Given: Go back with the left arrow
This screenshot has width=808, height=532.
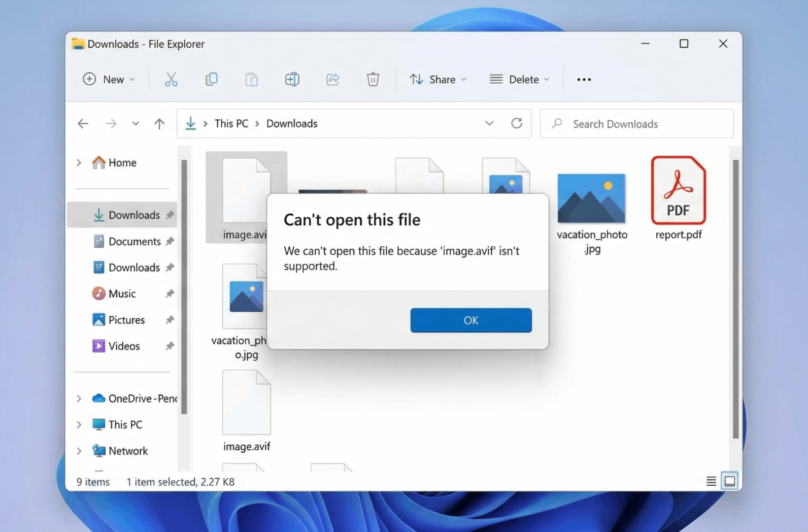Looking at the screenshot, I should point(83,123).
